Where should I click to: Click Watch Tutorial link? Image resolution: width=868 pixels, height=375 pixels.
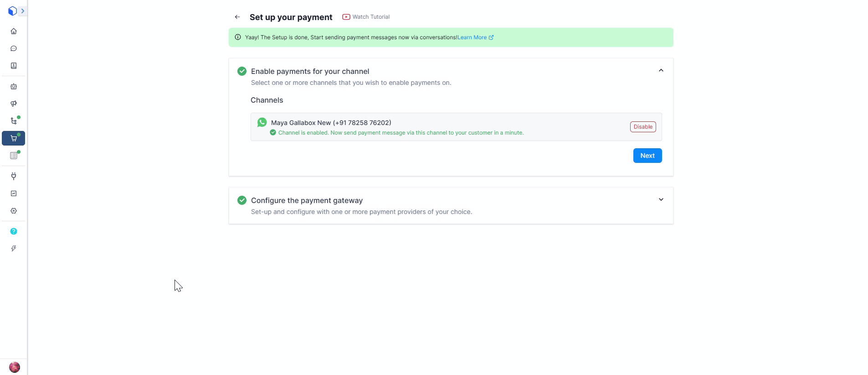(x=366, y=17)
